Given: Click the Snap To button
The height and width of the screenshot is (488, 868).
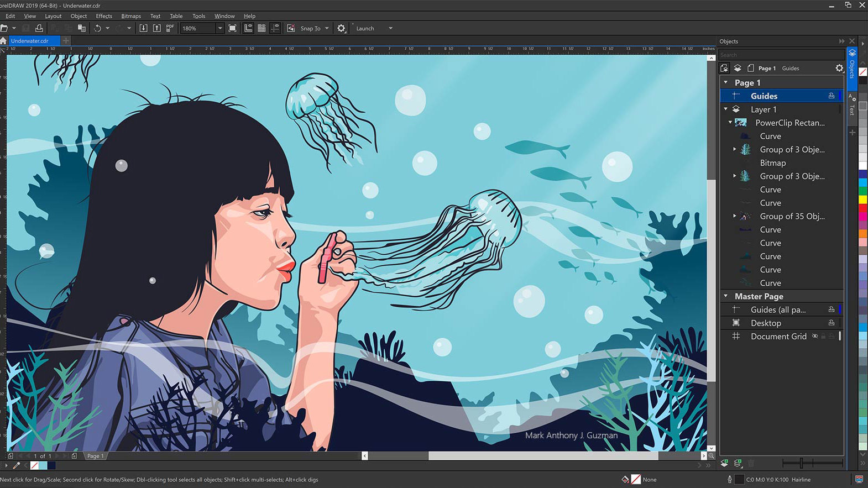Looking at the screenshot, I should pyautogui.click(x=310, y=28).
